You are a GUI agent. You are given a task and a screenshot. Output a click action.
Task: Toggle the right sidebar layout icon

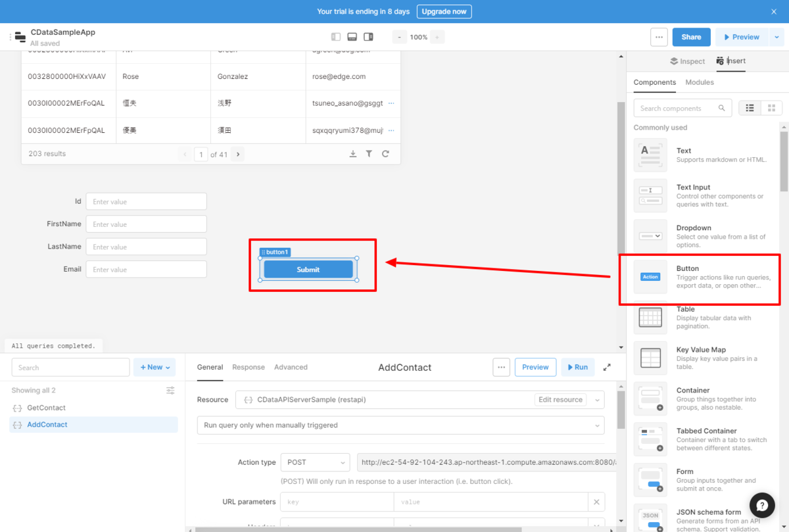click(369, 37)
